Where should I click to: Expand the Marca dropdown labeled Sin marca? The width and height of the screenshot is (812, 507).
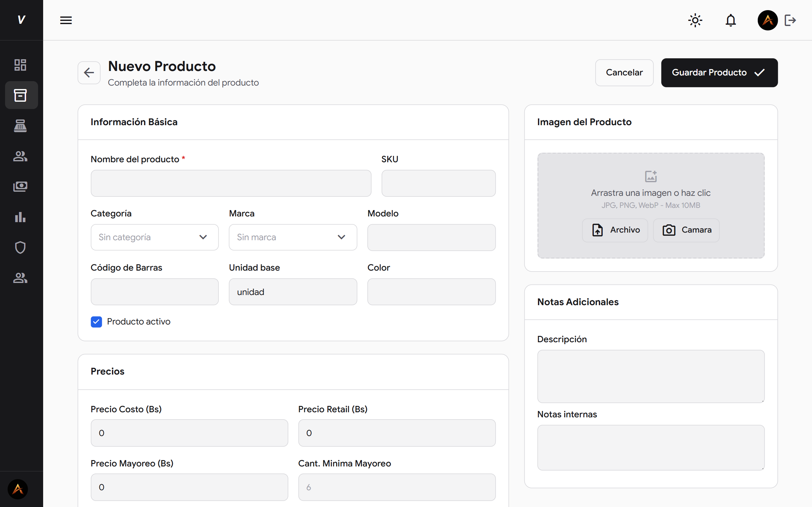tap(292, 237)
